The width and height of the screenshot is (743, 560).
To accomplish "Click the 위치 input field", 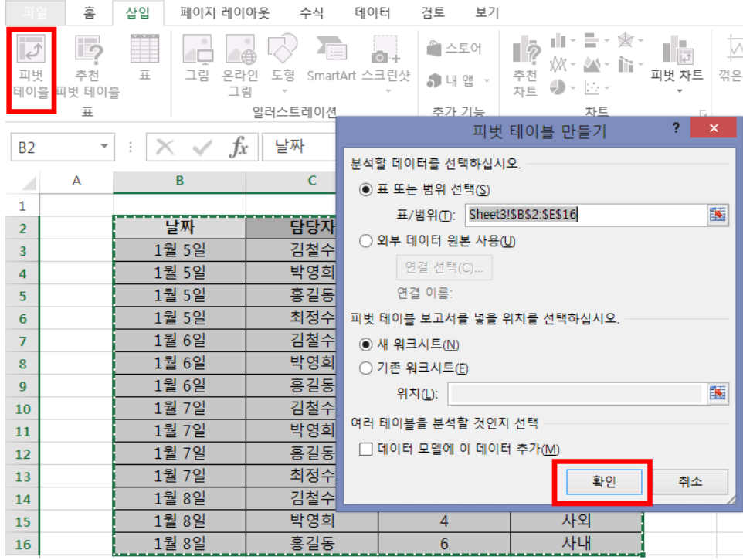I will pyautogui.click(x=578, y=394).
